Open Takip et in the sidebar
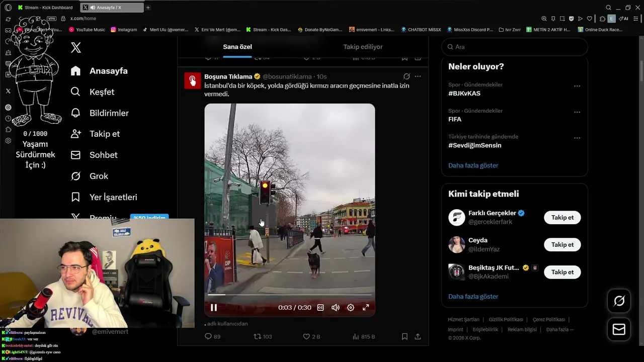The height and width of the screenshot is (362, 644). click(x=95, y=134)
